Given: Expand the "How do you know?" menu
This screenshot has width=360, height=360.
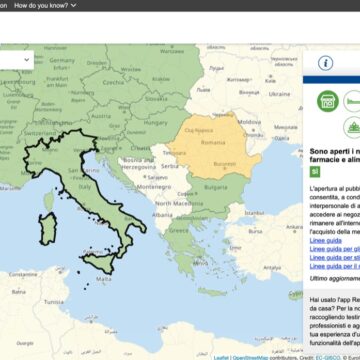Looking at the screenshot, I should (x=45, y=5).
